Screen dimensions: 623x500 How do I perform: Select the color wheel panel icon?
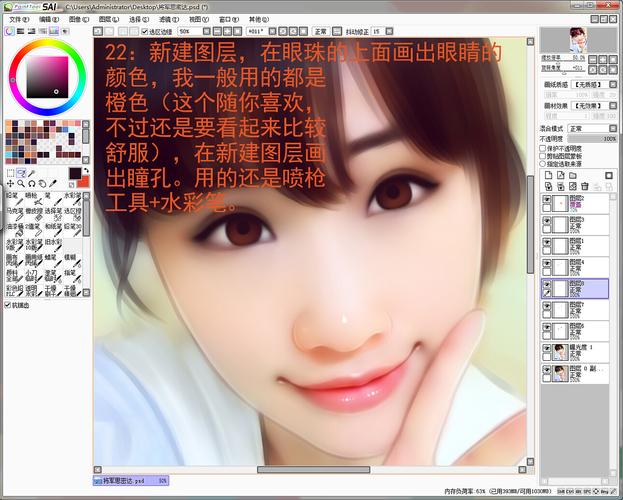pos(9,32)
